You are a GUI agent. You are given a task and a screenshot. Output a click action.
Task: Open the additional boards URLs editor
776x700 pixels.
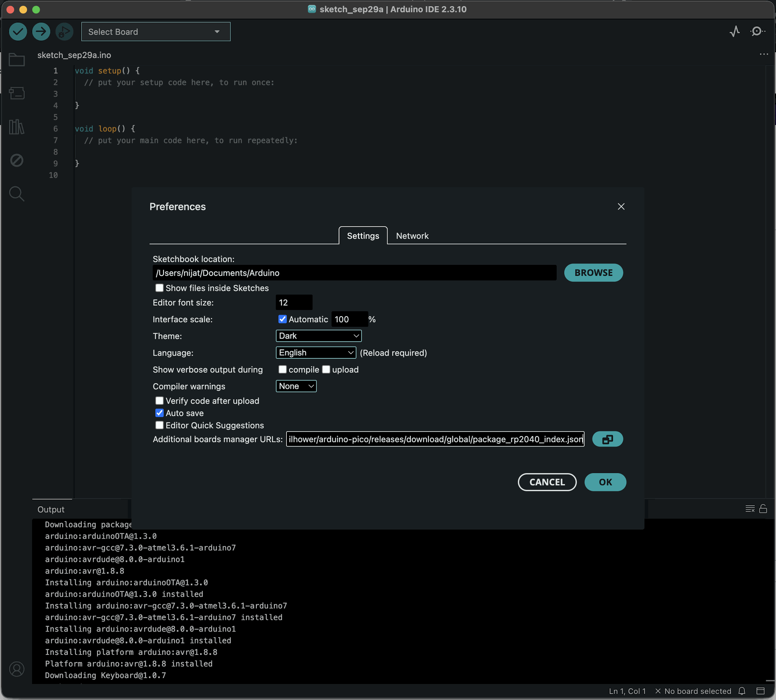click(607, 439)
